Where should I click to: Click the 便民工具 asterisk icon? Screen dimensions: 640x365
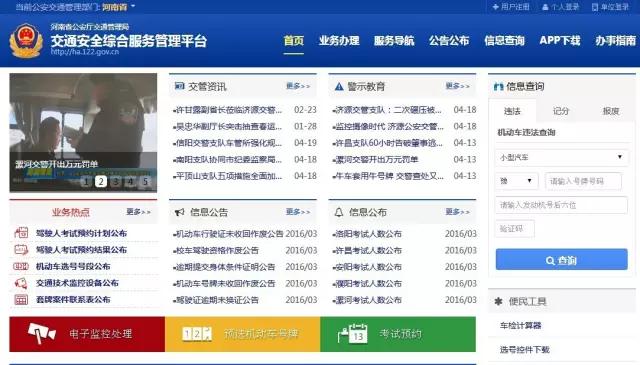pos(498,301)
